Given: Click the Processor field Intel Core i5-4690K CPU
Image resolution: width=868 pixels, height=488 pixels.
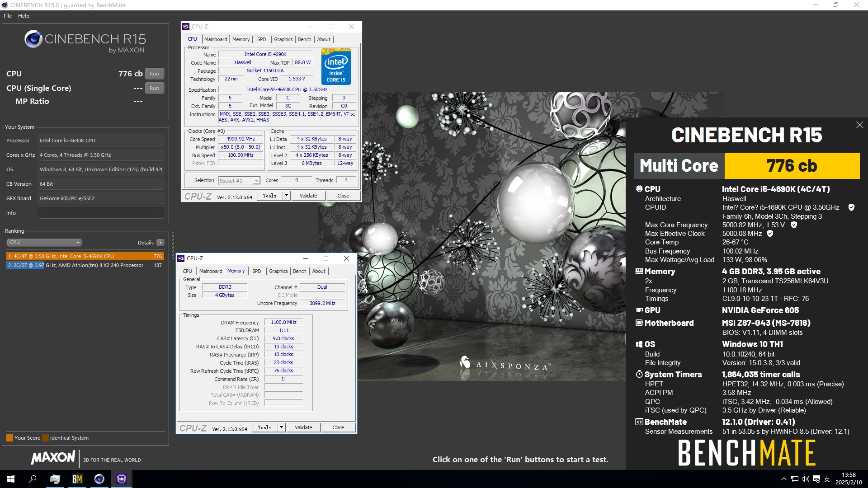Looking at the screenshot, I should point(100,141).
